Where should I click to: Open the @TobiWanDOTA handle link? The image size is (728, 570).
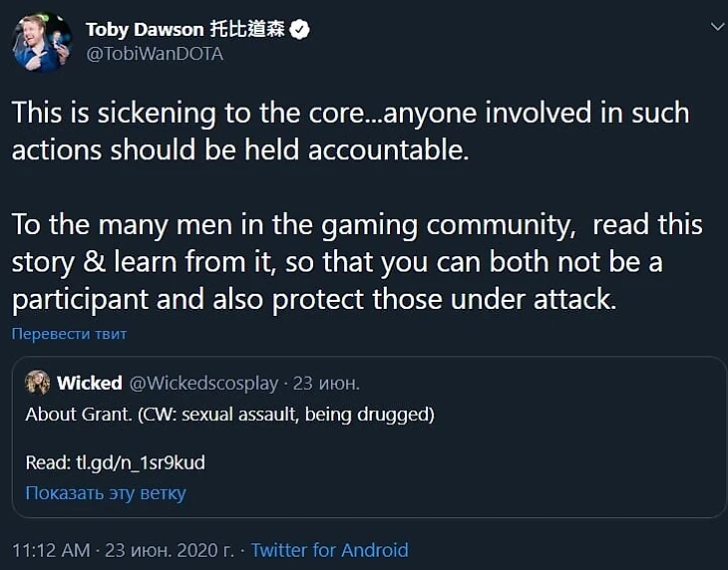click(x=155, y=54)
